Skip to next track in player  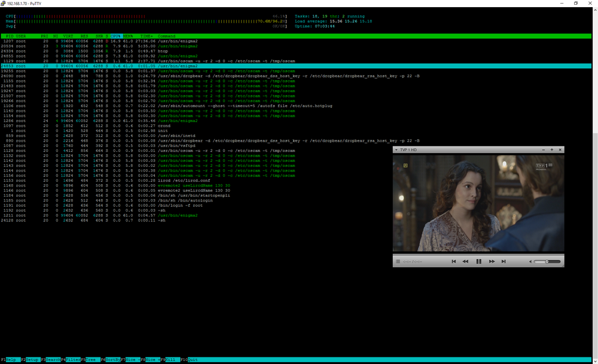504,261
